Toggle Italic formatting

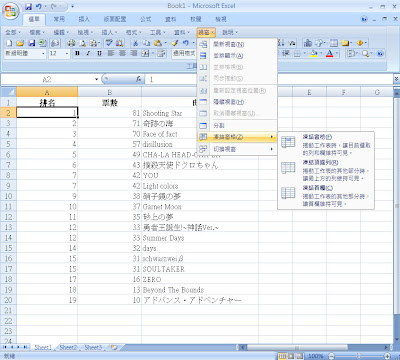click(x=88, y=53)
